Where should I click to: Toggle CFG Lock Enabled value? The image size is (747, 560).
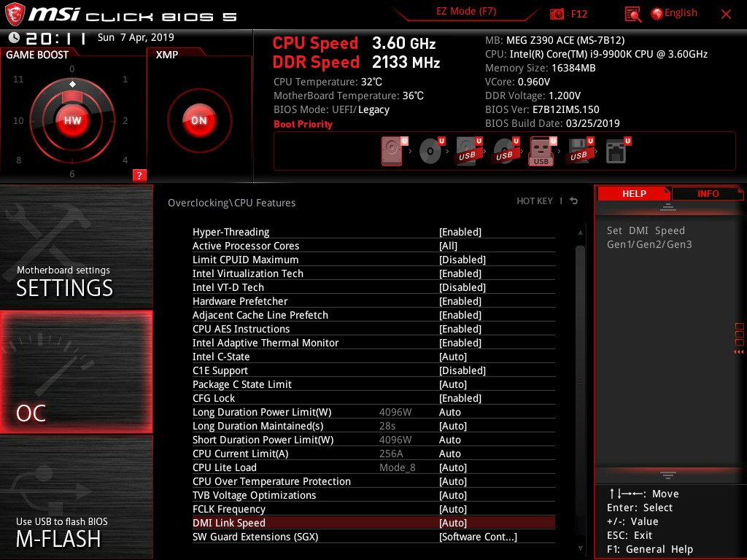pos(460,398)
